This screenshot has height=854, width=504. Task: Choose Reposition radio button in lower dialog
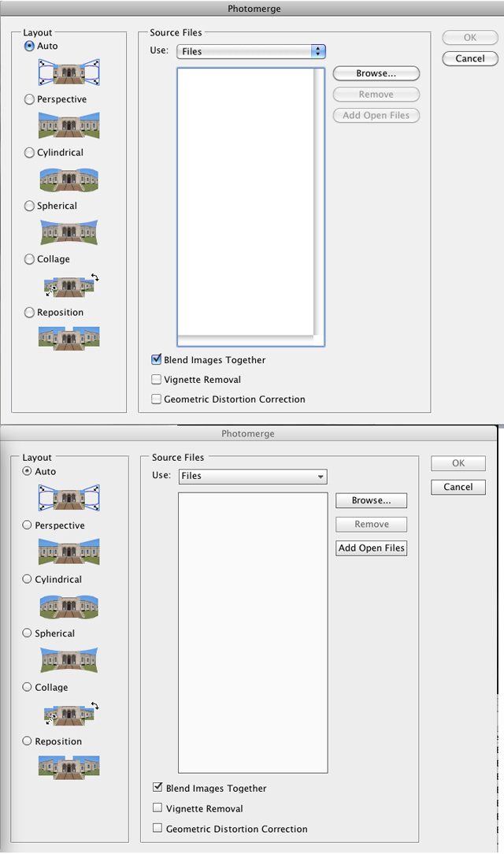click(27, 741)
